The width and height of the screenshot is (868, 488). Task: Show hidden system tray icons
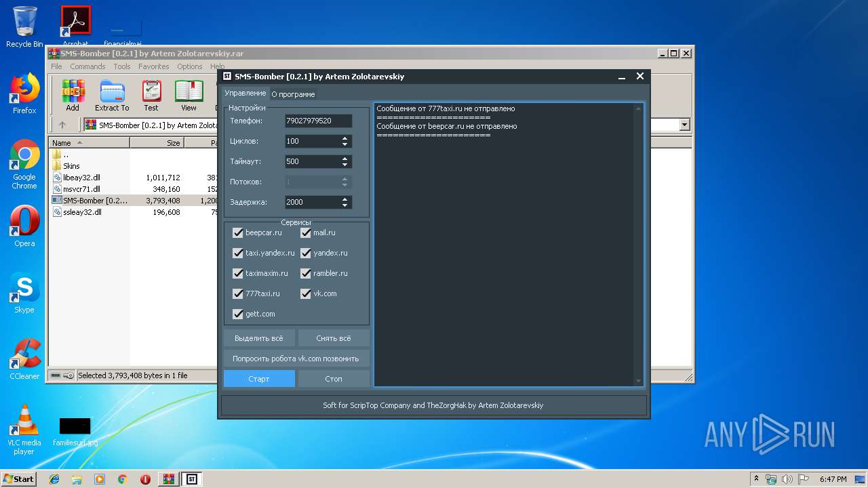tap(756, 479)
